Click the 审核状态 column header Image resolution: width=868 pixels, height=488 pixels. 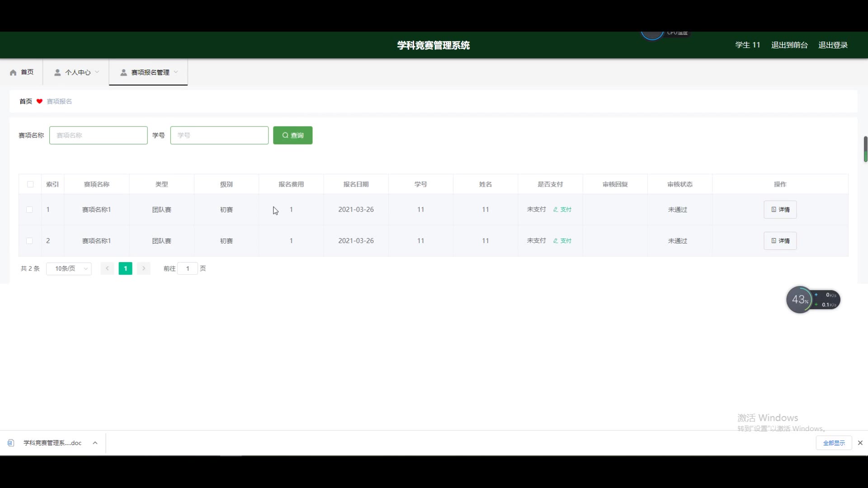[x=679, y=184]
